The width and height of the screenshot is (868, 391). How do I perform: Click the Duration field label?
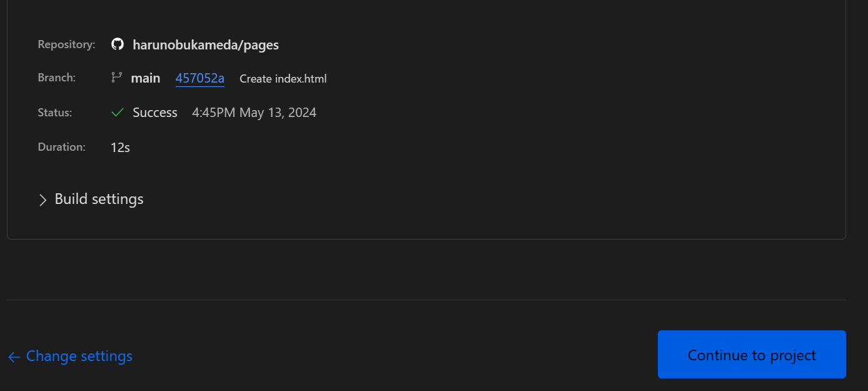(61, 147)
